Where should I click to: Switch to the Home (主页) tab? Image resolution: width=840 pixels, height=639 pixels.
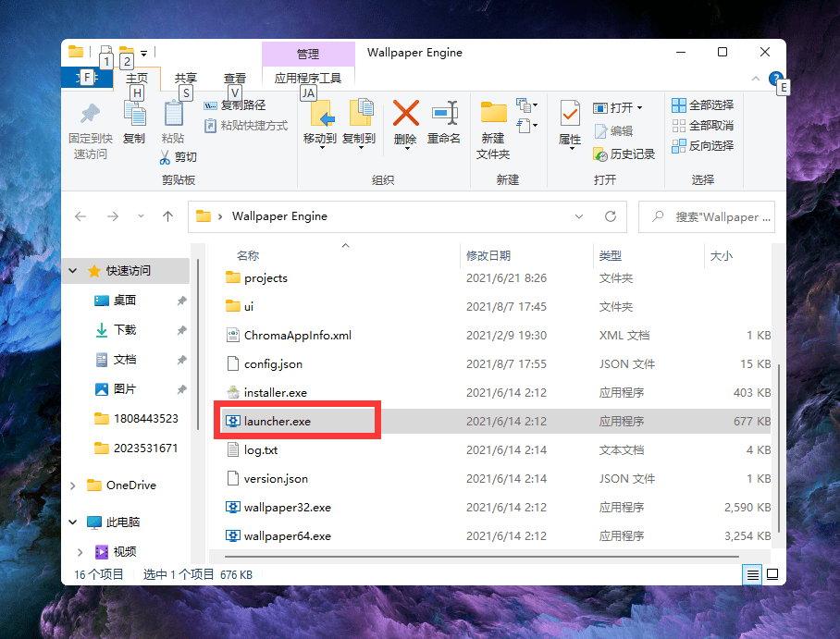click(137, 78)
